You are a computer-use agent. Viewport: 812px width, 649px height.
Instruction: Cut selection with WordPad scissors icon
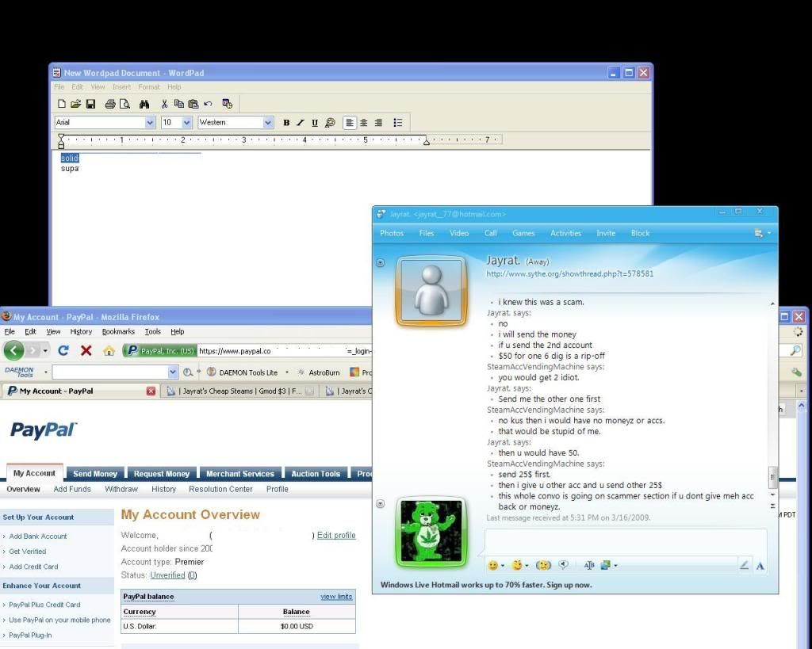tap(164, 104)
